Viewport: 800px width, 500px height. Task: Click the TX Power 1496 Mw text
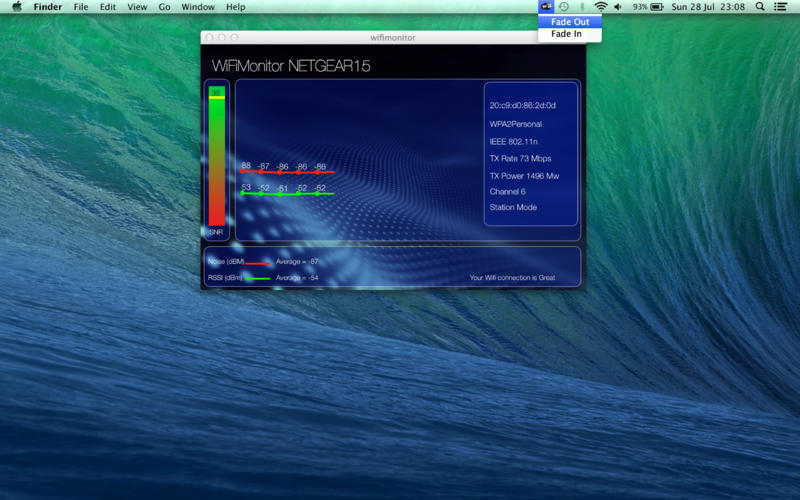pos(524,176)
